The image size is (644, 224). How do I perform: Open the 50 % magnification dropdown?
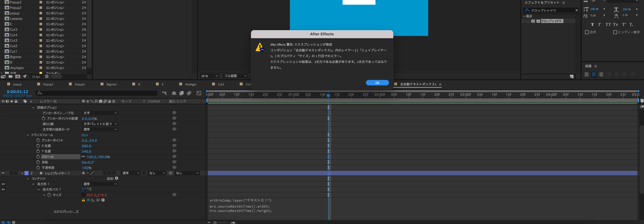pyautogui.click(x=209, y=76)
